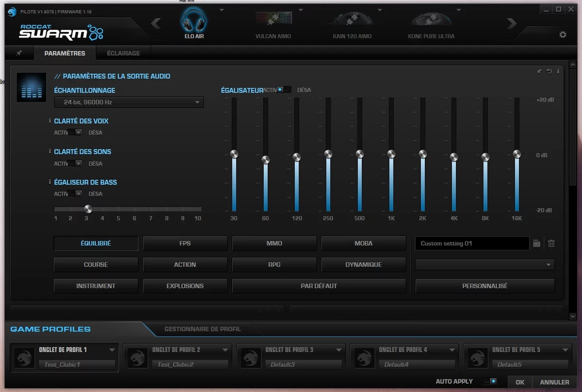582x392 pixels.
Task: Go to previous device with left arrow
Action: pos(156,23)
